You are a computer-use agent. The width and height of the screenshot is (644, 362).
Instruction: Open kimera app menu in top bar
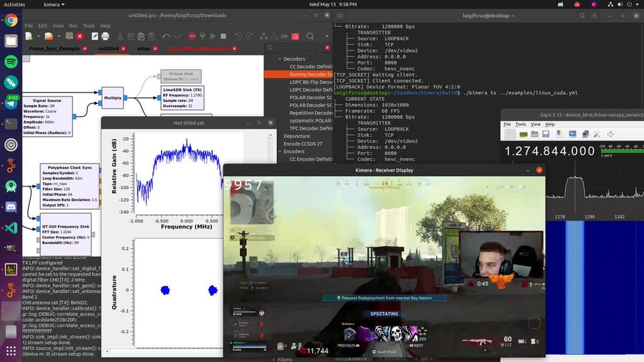pos(54,5)
